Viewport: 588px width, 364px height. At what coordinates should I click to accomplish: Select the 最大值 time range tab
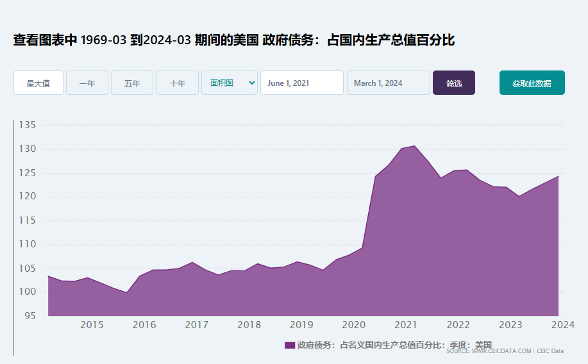coord(38,83)
